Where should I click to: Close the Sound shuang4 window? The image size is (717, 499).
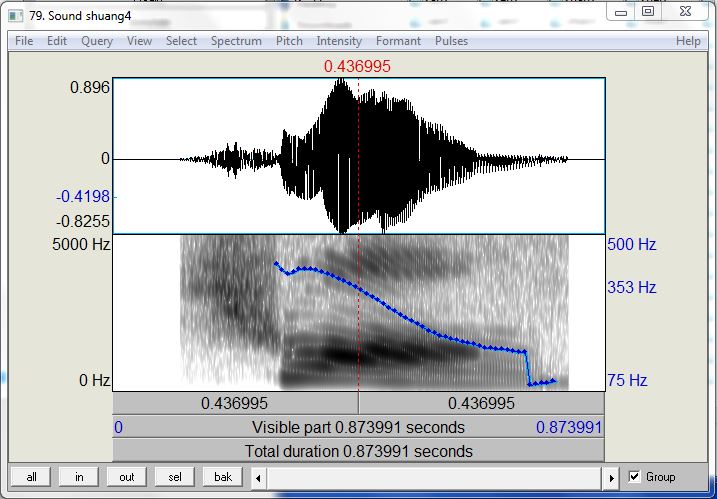(685, 12)
